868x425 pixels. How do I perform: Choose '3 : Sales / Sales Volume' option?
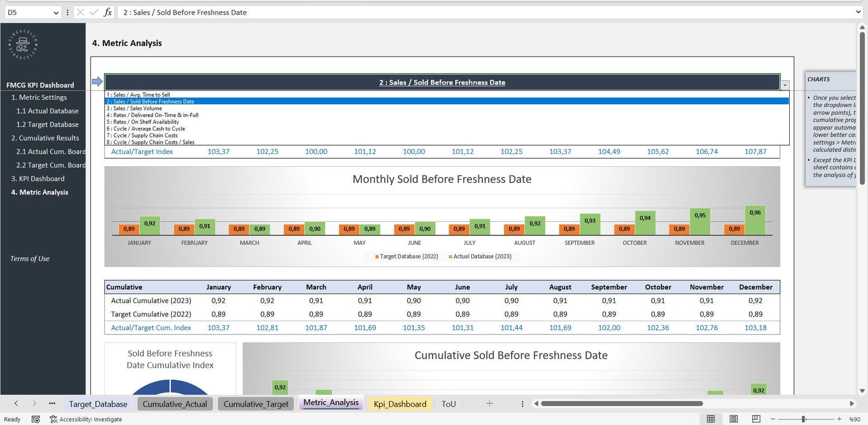coord(447,108)
